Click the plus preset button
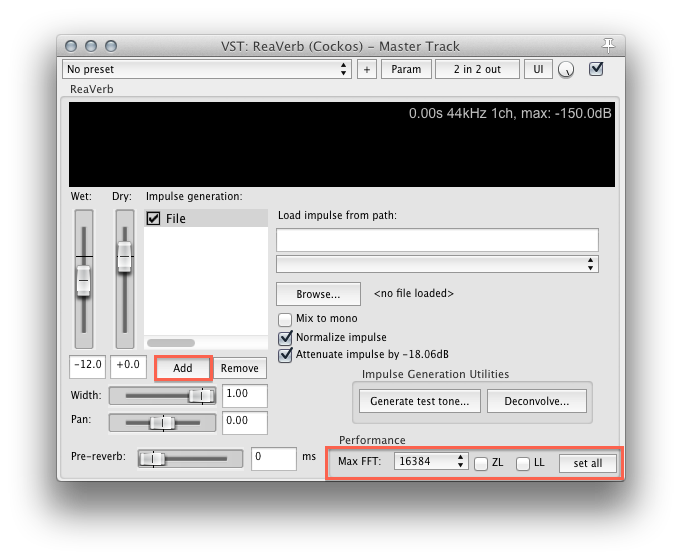The height and width of the screenshot is (560, 682). 367,70
